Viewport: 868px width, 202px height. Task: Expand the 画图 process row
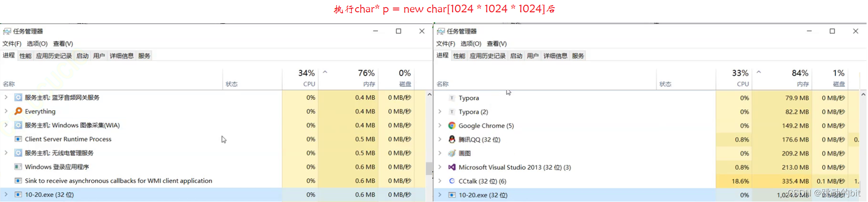click(439, 153)
